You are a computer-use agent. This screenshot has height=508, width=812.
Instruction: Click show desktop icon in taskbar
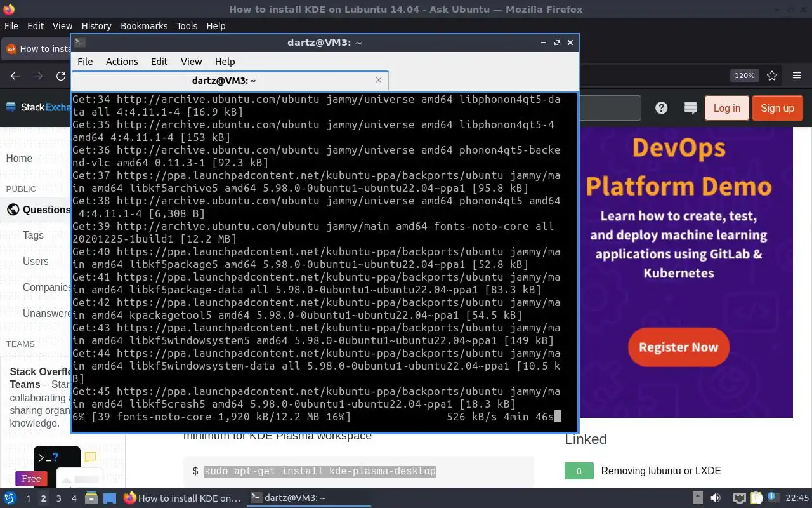coord(110,498)
